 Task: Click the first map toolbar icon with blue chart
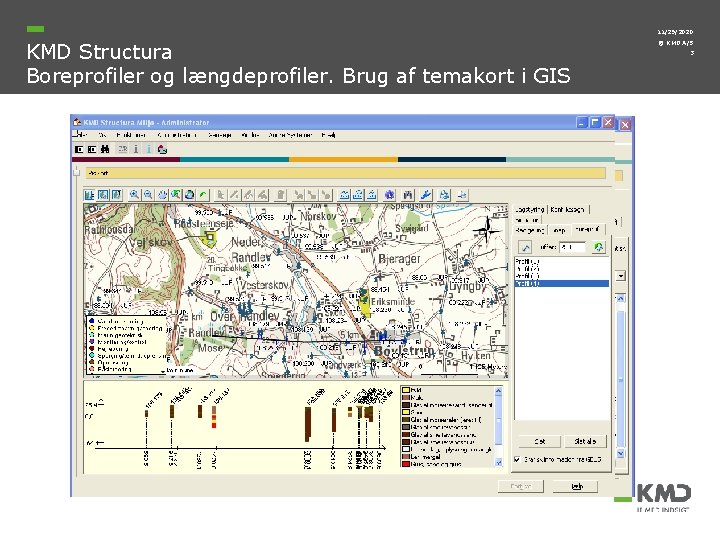pos(89,195)
